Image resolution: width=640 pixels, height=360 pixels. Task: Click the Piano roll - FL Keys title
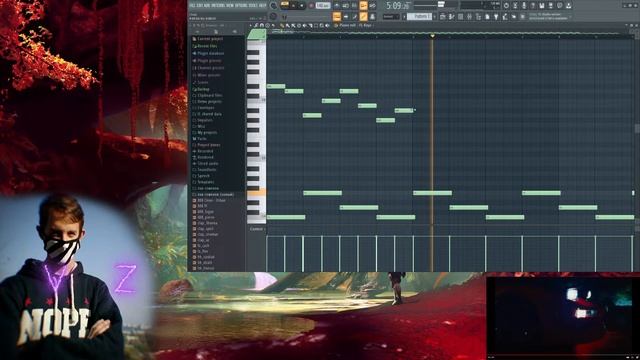356,25
